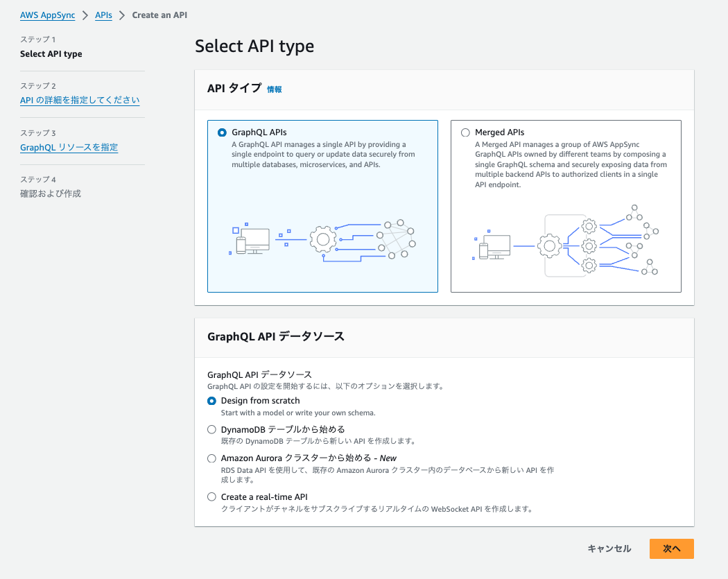Image resolution: width=728 pixels, height=579 pixels.
Task: Select Amazon Aurora クラスターから始める option
Action: tap(212, 458)
